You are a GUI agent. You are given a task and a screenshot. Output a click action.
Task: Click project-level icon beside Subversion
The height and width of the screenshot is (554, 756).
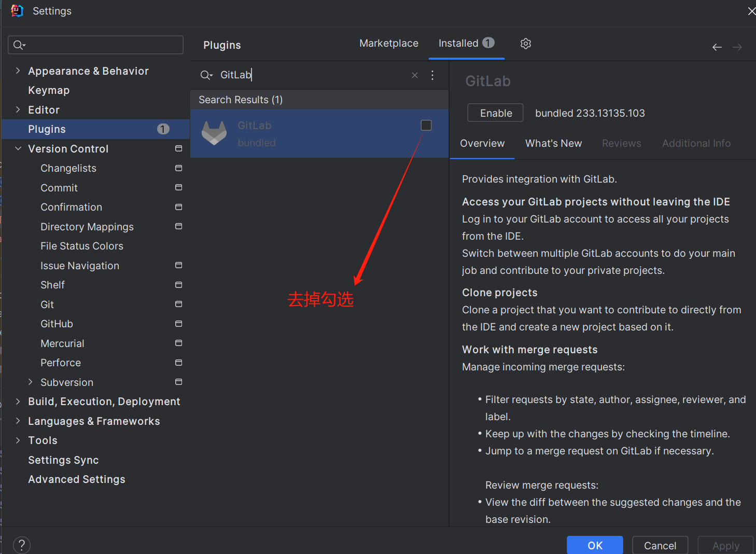pos(179,382)
